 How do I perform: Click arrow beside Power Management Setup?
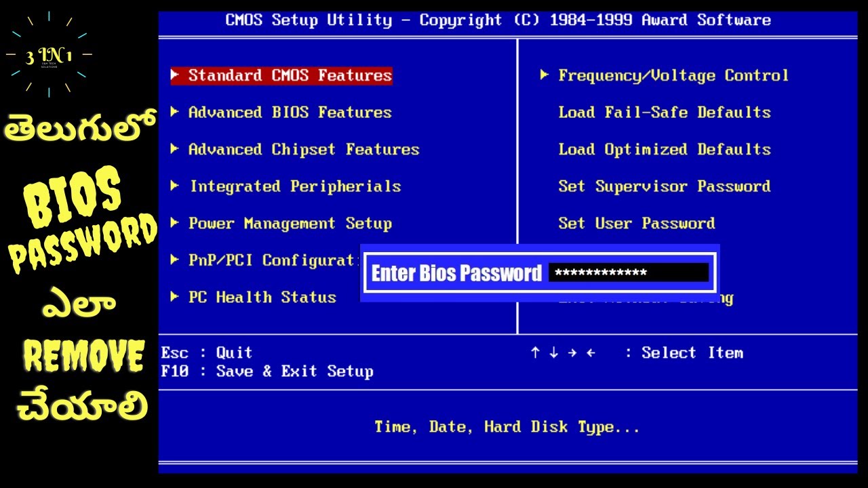pos(175,222)
